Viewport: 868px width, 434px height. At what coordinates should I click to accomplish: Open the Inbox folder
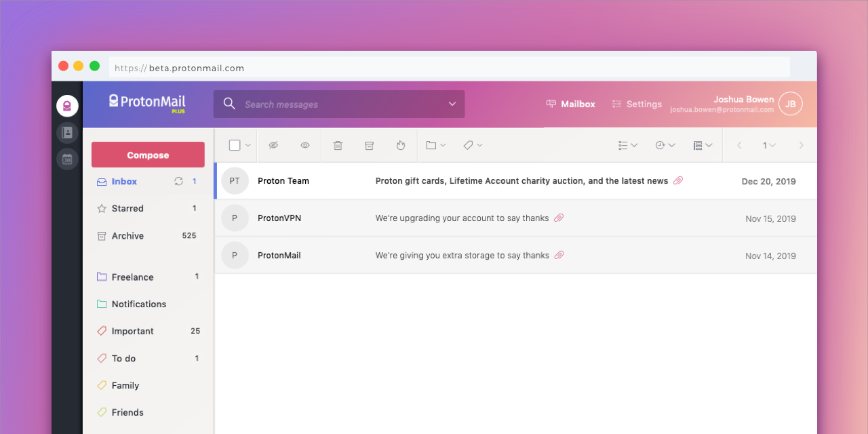pyautogui.click(x=124, y=181)
